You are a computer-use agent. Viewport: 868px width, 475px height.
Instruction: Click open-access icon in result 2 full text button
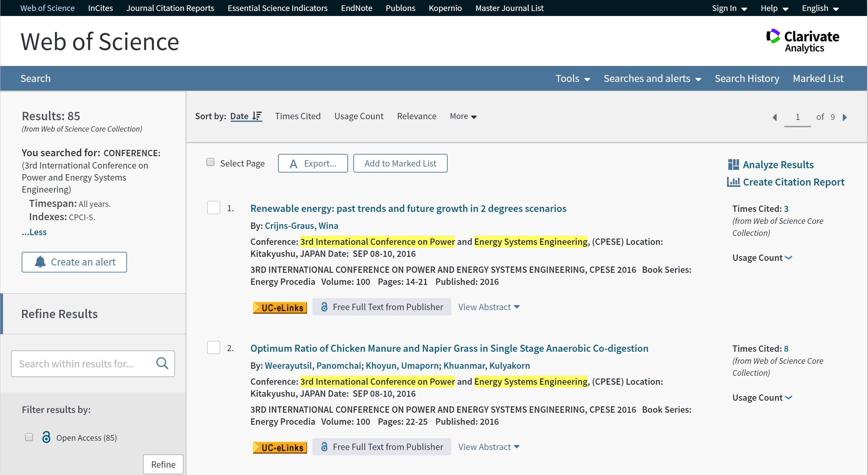pos(324,447)
